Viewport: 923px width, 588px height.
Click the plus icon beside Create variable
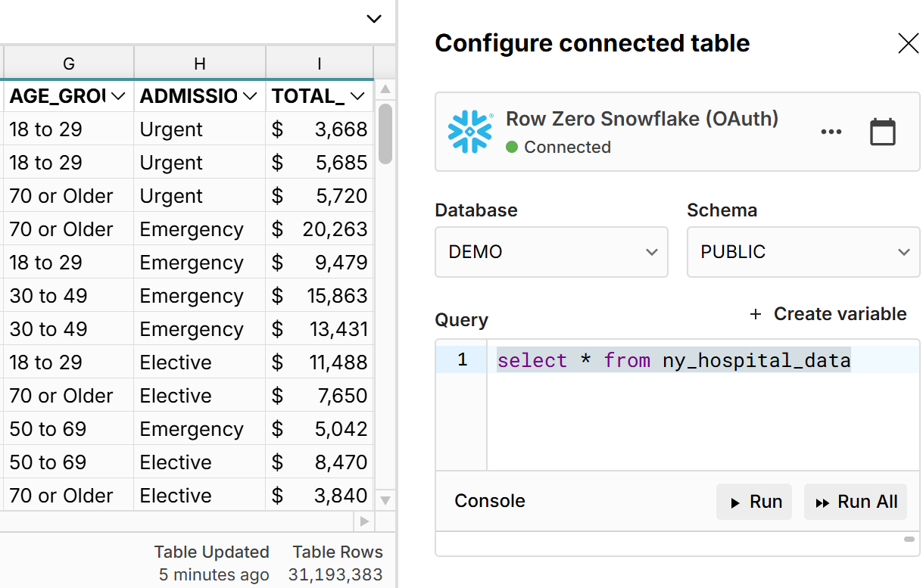[755, 314]
